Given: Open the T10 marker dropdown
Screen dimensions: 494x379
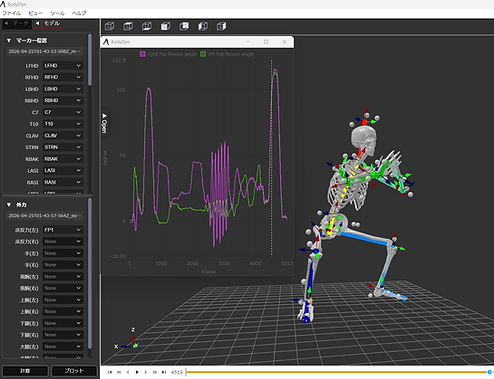Looking at the screenshot, I should pos(63,124).
